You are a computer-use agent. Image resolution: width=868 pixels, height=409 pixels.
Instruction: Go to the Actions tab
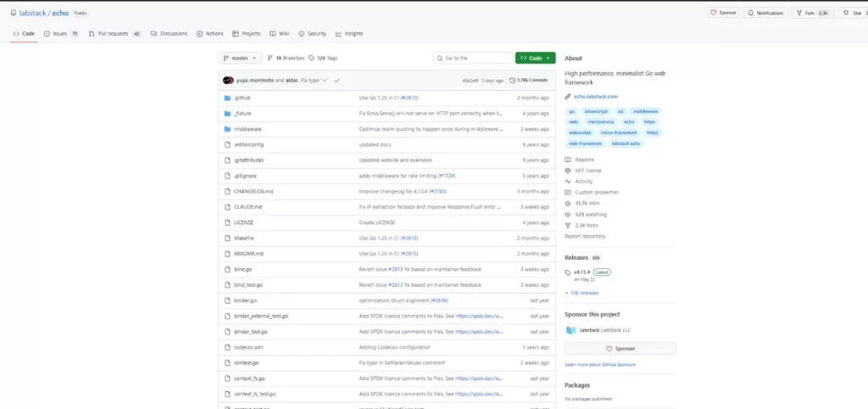209,34
